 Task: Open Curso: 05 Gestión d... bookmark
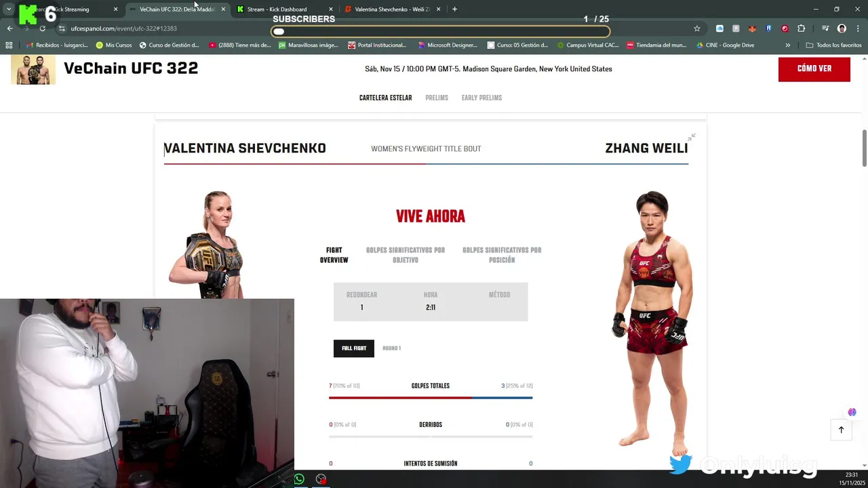(x=517, y=45)
